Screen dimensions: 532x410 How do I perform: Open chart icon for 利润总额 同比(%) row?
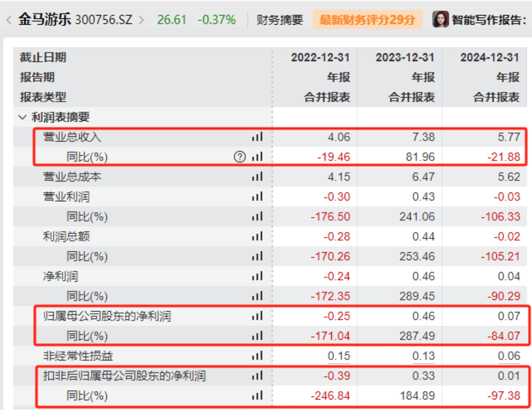coord(257,256)
